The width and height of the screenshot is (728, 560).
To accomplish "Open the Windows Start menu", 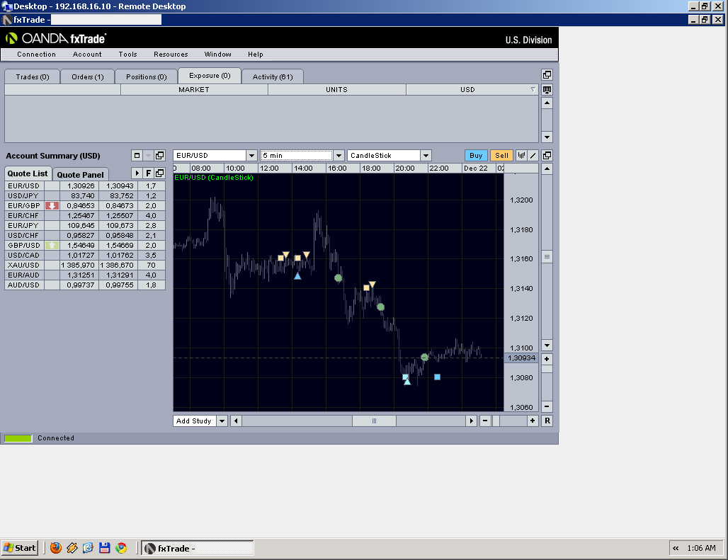I will 20,548.
